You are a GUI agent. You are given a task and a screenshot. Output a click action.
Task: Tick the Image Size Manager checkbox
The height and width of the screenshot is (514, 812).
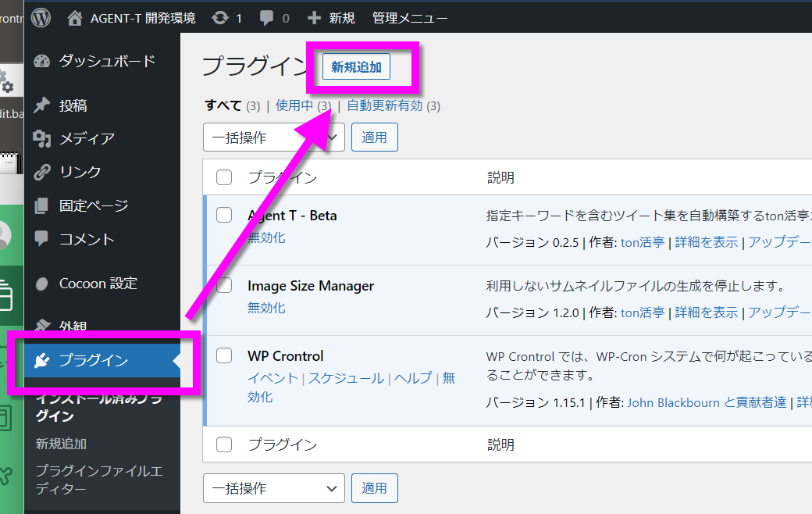224,285
